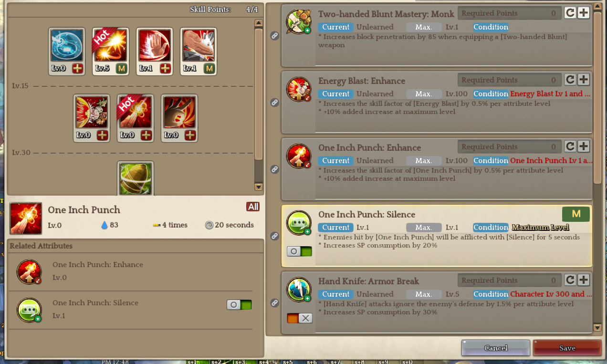Click the Cancel button
This screenshot has width=607, height=364.
pos(496,348)
